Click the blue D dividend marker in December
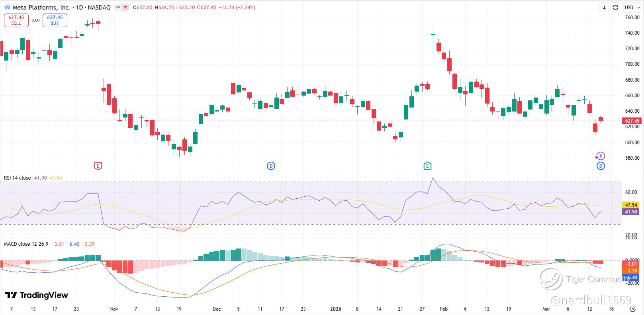 coord(271,166)
